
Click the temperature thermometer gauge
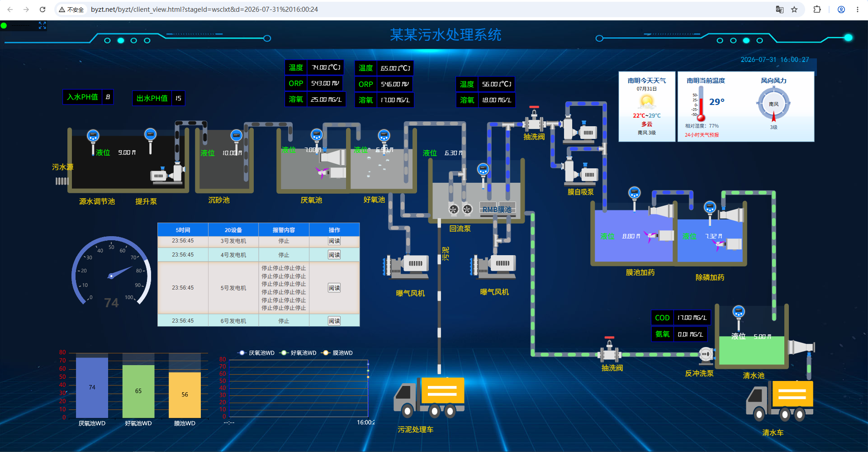(701, 104)
